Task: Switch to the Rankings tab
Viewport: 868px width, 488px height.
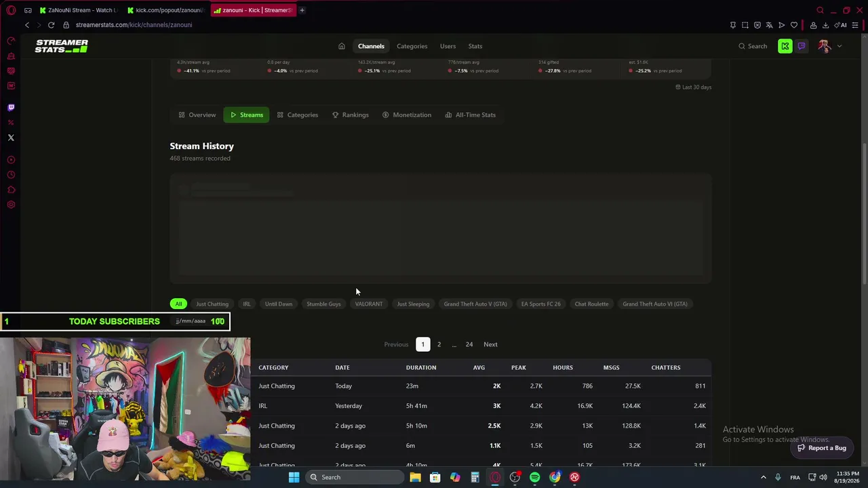Action: click(350, 115)
